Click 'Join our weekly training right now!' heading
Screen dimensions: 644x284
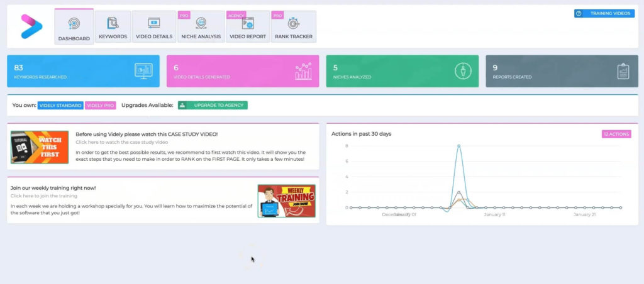click(53, 188)
